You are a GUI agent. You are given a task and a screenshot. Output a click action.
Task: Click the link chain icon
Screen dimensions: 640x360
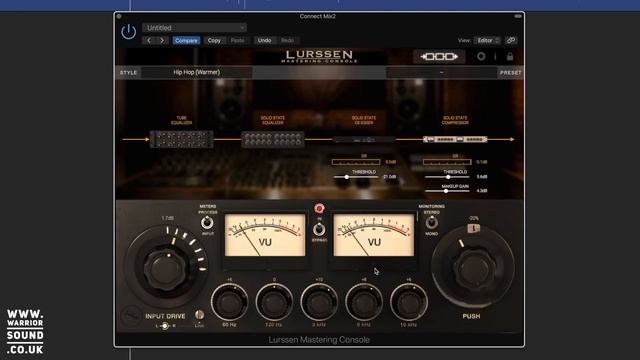coord(511,40)
